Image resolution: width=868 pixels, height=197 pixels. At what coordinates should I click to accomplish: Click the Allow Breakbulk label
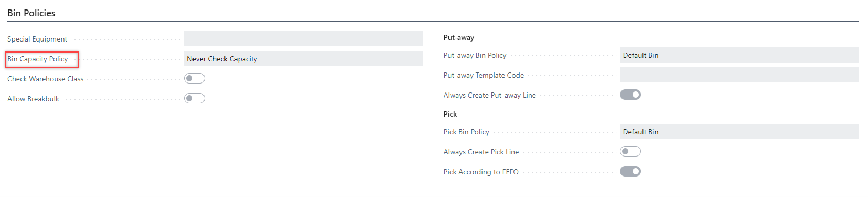point(34,99)
